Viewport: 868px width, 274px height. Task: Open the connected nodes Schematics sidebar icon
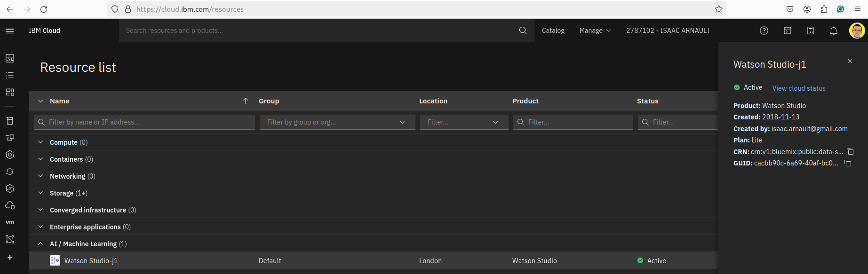[10, 239]
